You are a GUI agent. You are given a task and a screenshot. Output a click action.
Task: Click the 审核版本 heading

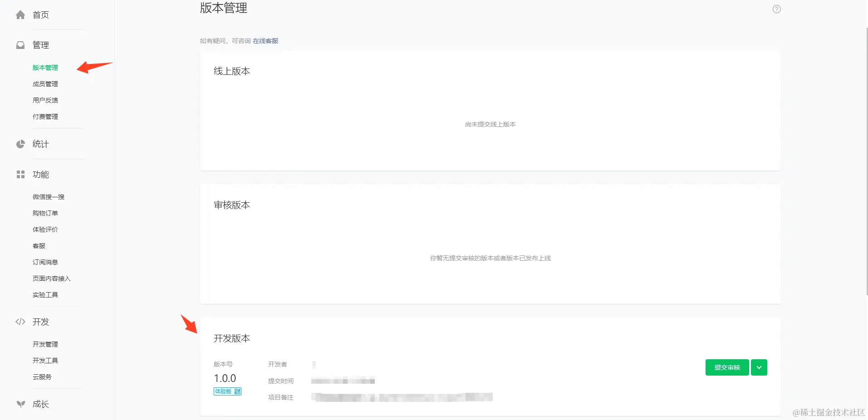(232, 205)
